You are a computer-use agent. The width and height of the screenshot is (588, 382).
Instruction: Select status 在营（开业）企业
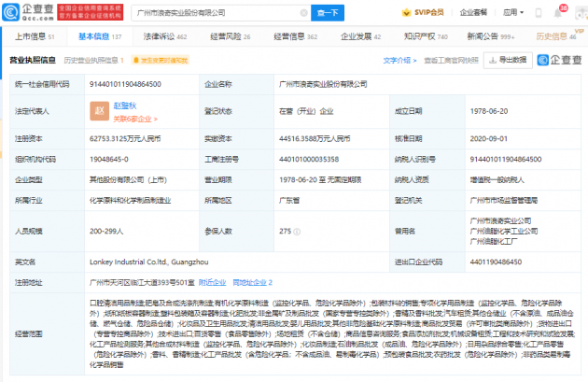[x=306, y=111]
